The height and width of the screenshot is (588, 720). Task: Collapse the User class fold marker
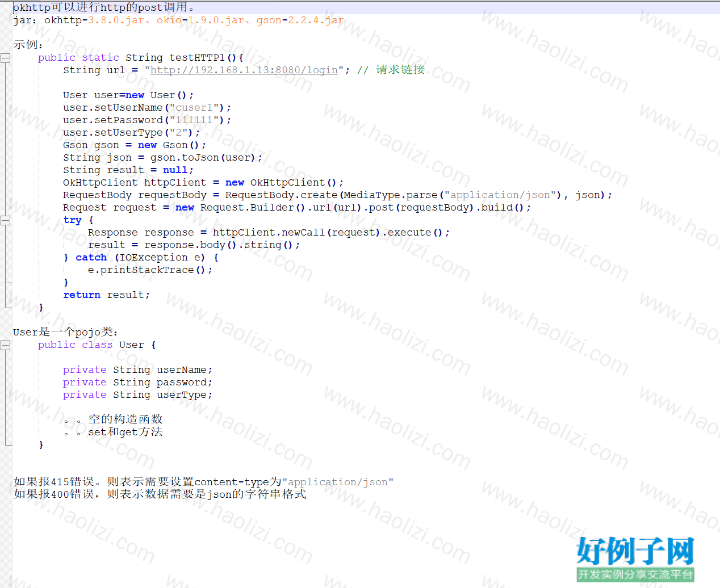coord(6,345)
